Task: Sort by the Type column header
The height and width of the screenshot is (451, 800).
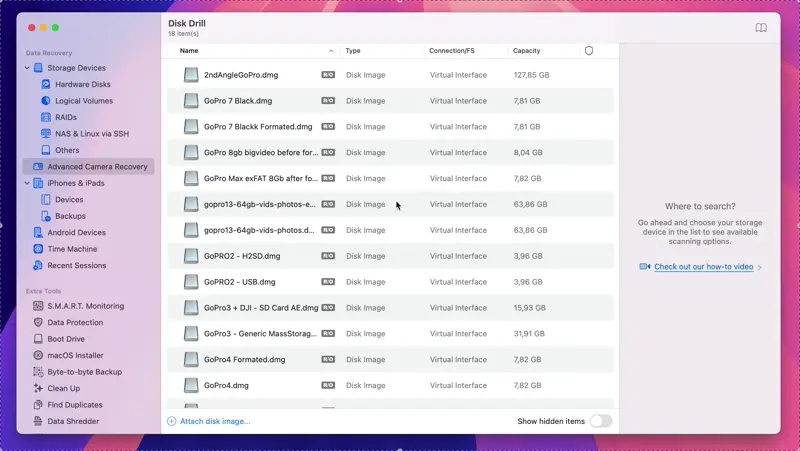Action: 353,51
